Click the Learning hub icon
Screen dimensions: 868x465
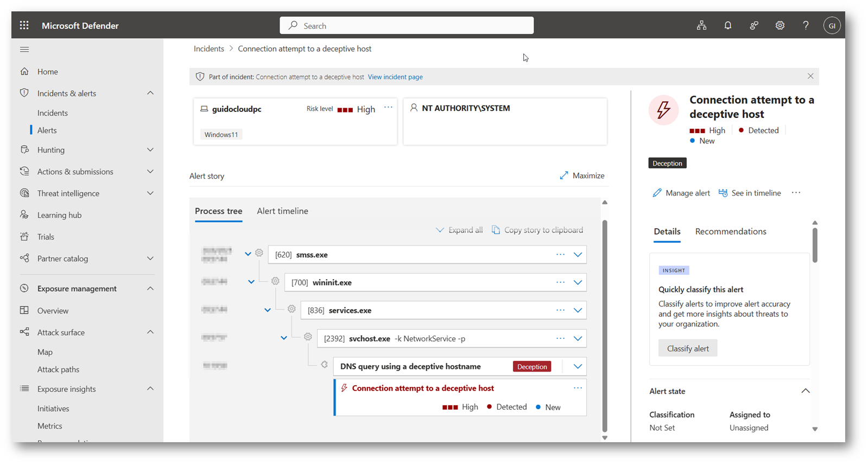click(x=24, y=215)
